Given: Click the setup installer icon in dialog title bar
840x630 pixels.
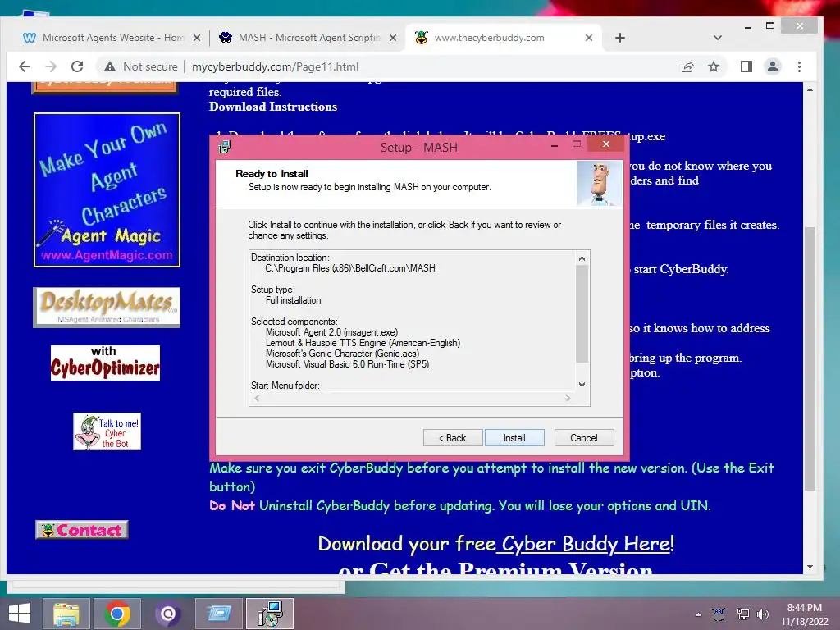Looking at the screenshot, I should (225, 147).
